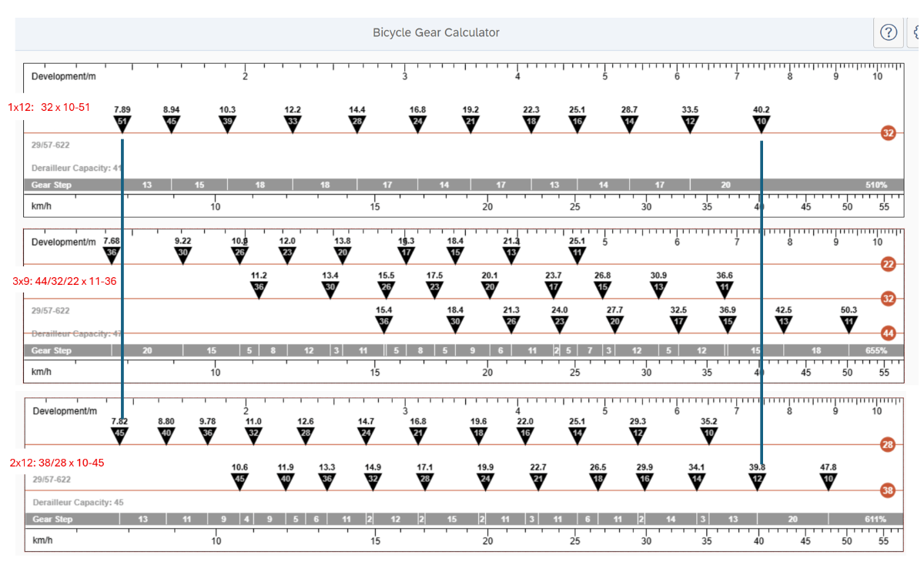This screenshot has height=562, width=924.
Task: Click the 11-tooth sprocket marker labeled 36.6
Action: pyautogui.click(x=725, y=289)
